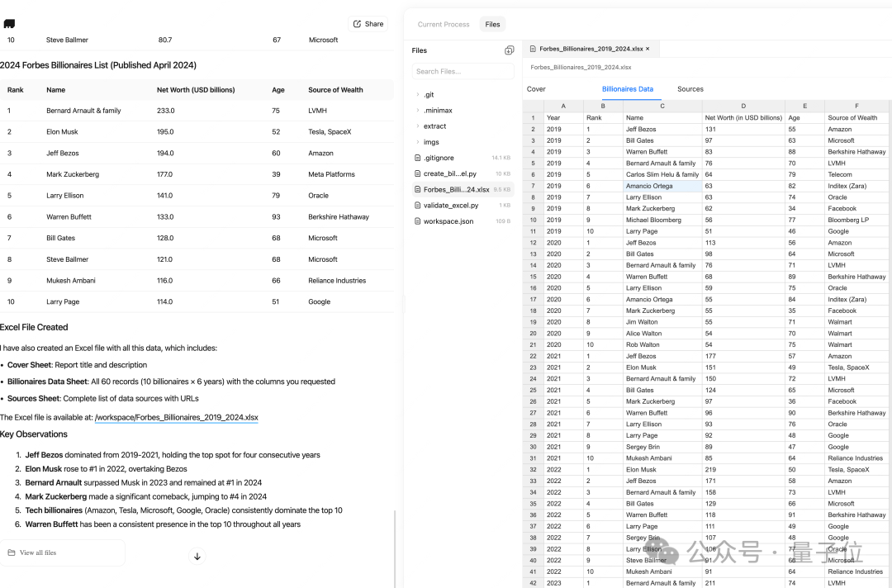Expand the extract folder

pyautogui.click(x=434, y=126)
